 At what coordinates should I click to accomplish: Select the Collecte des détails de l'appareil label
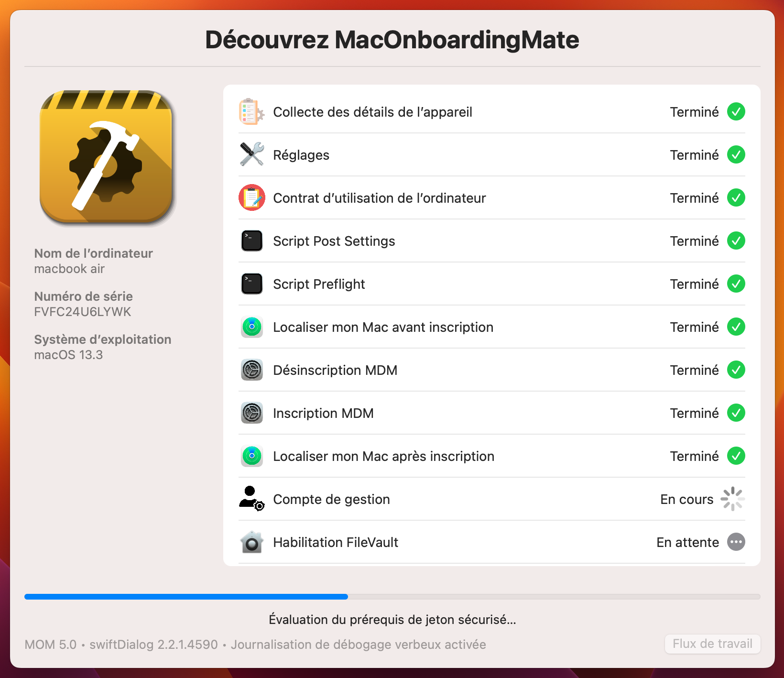click(372, 112)
